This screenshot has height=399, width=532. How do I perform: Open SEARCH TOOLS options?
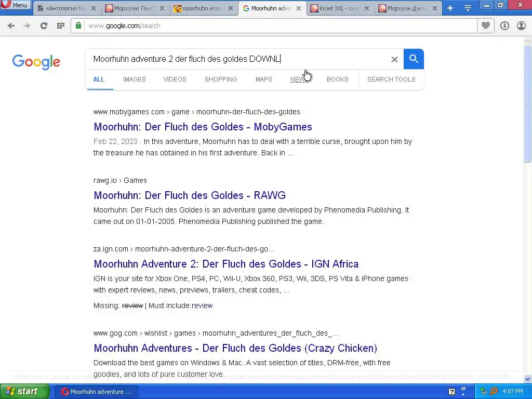[391, 79]
